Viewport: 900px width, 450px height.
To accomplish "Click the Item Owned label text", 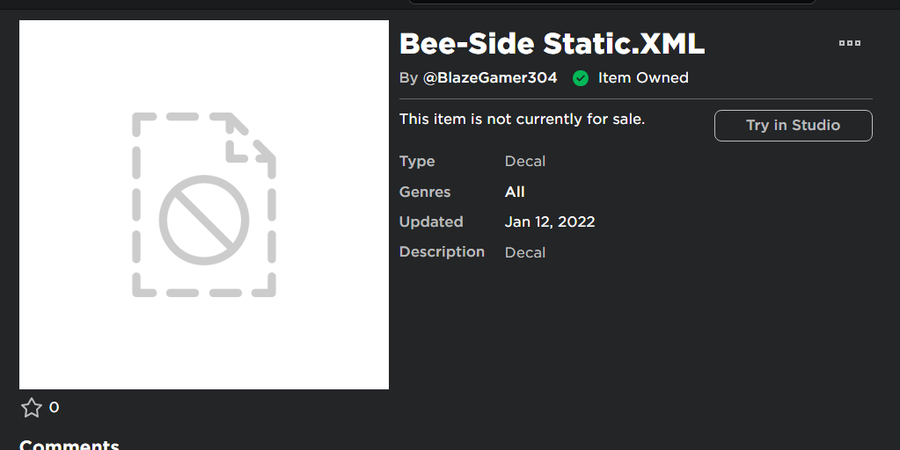I will tap(643, 78).
